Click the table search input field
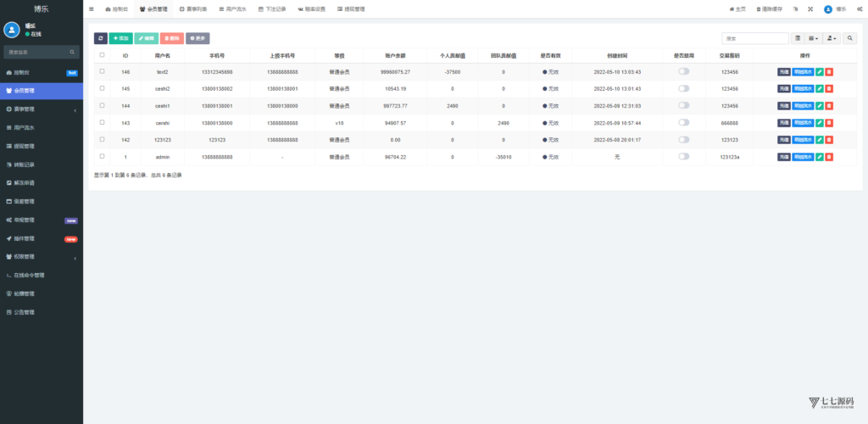Viewport: 868px width, 424px height. [755, 38]
